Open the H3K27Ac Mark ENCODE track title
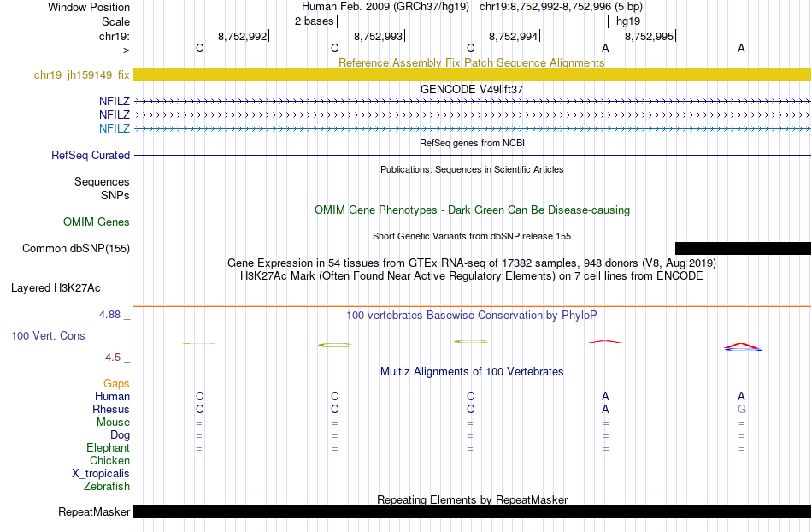This screenshot has height=532, width=812. point(472,275)
